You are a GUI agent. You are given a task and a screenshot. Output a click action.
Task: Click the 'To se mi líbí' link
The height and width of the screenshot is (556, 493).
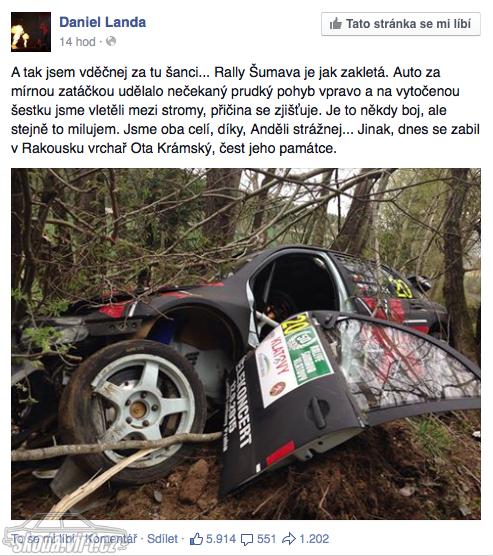(x=43, y=539)
